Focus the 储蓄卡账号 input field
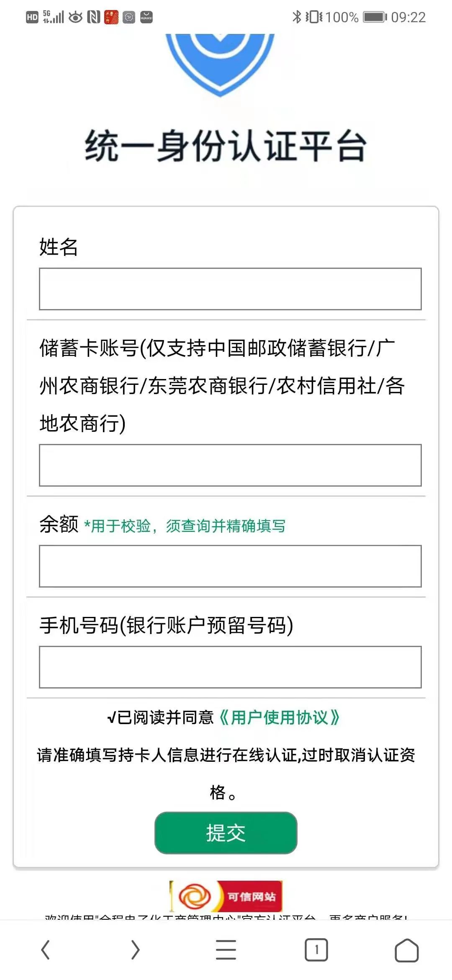The width and height of the screenshot is (452, 980). point(230,465)
